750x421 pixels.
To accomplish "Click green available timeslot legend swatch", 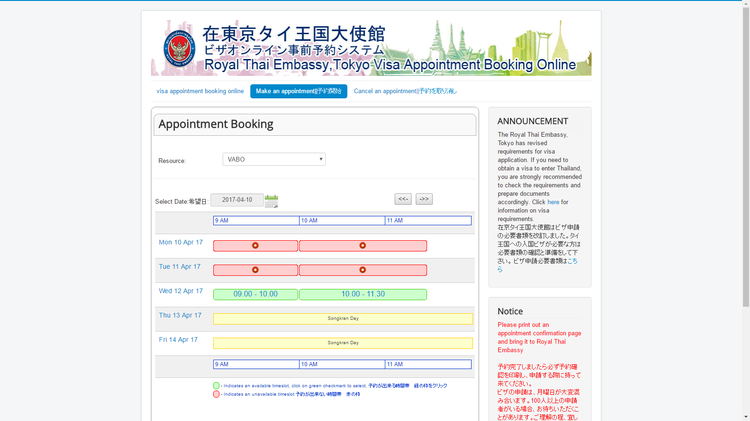I will click(216, 386).
